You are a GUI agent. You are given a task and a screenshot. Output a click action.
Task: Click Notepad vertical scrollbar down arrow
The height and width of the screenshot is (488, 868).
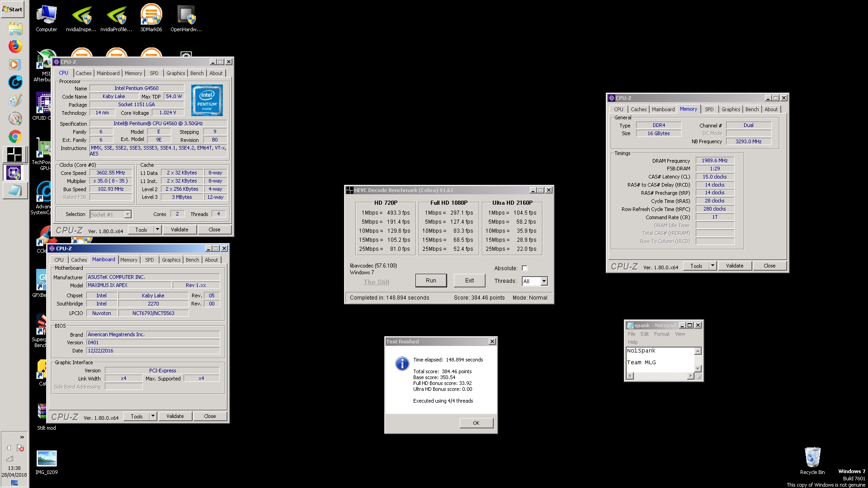coord(698,368)
